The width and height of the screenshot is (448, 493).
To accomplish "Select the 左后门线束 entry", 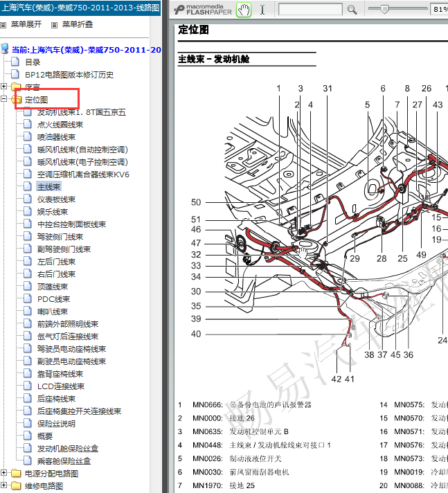I will pos(56,262).
